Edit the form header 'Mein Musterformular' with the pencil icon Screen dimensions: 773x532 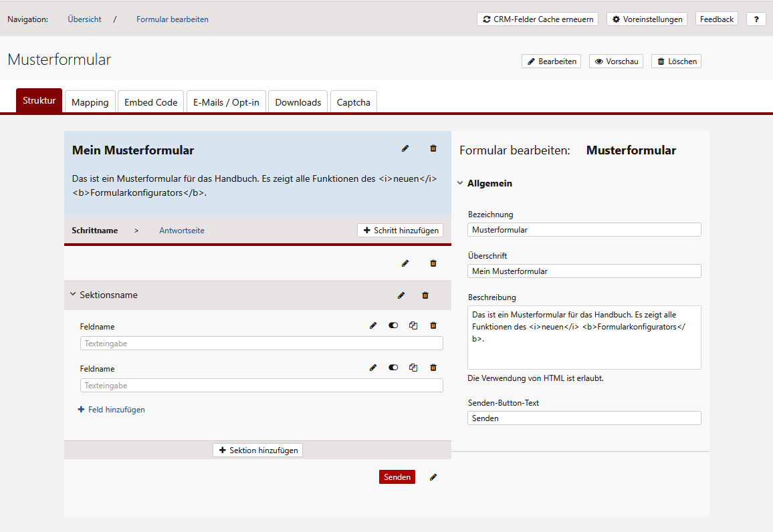pos(405,148)
